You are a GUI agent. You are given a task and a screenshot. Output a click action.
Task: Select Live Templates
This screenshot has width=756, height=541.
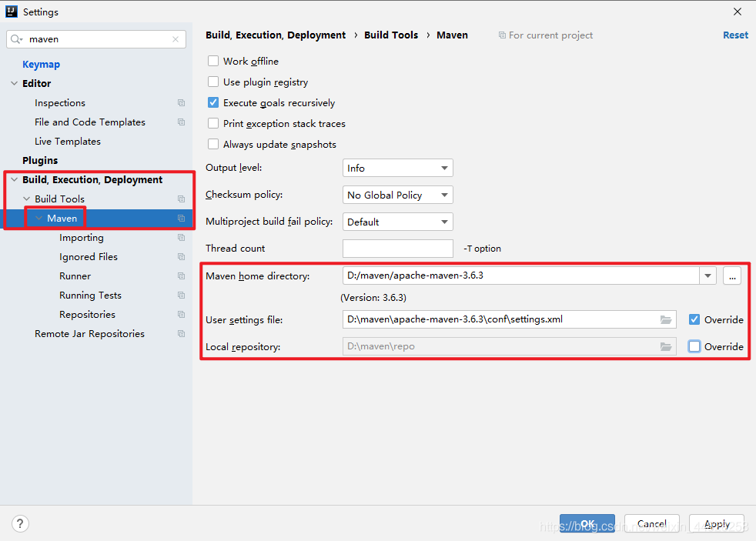coord(68,141)
